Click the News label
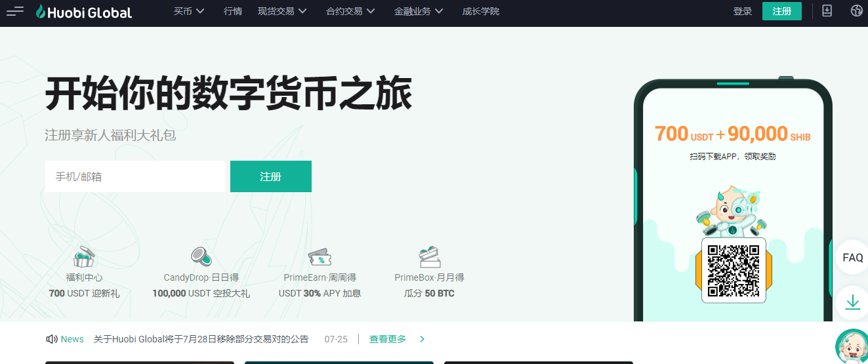Image resolution: width=868 pixels, height=364 pixels. [x=72, y=339]
